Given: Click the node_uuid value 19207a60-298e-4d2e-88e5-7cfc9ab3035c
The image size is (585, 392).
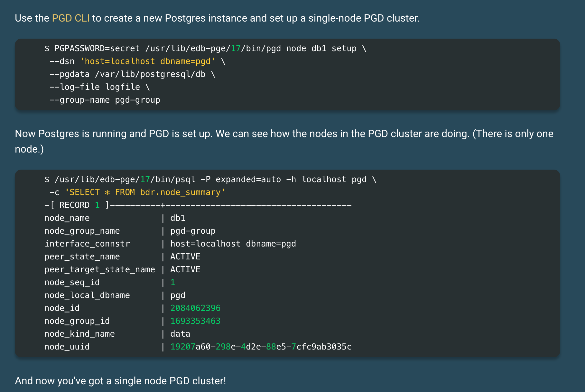Looking at the screenshot, I should click(261, 347).
